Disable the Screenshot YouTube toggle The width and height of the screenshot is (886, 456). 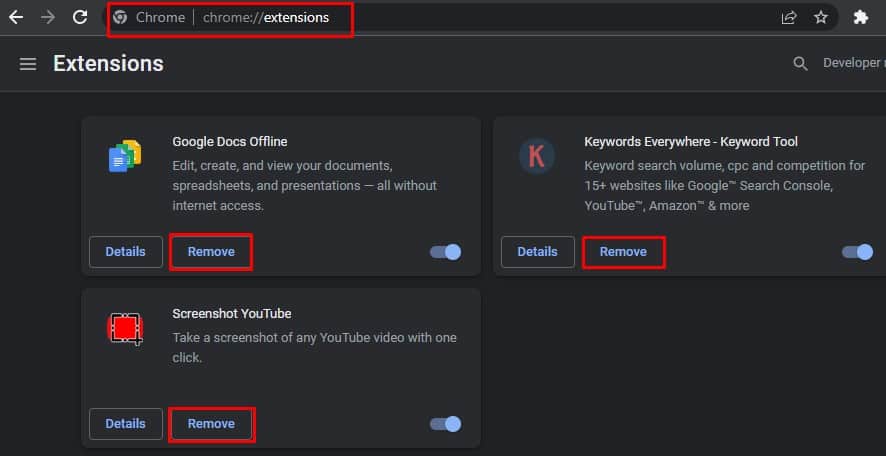pyautogui.click(x=446, y=424)
